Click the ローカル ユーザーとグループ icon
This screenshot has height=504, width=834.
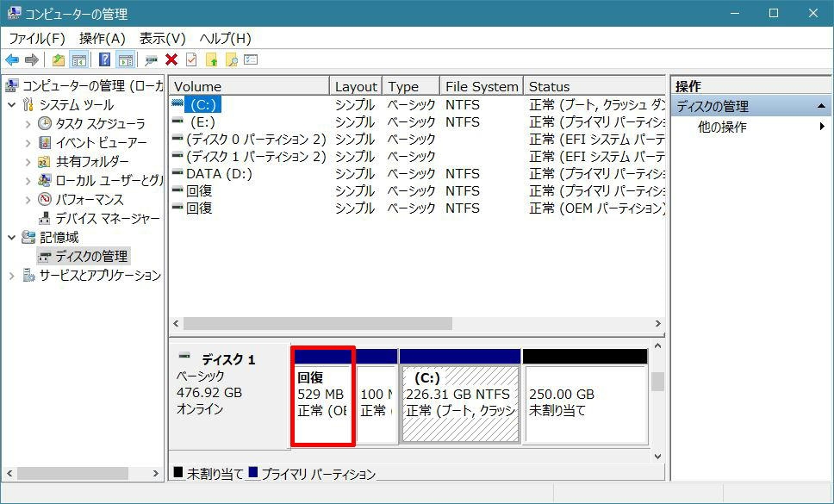(45, 181)
